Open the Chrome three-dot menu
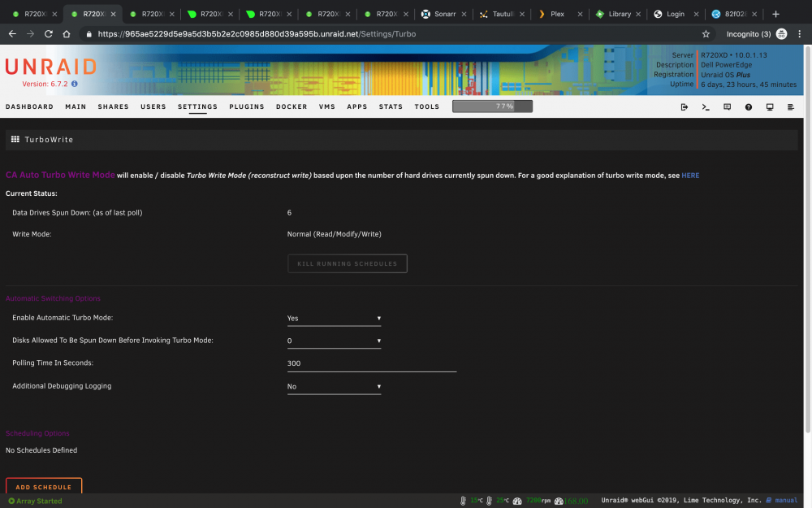This screenshot has height=508, width=812. point(800,33)
